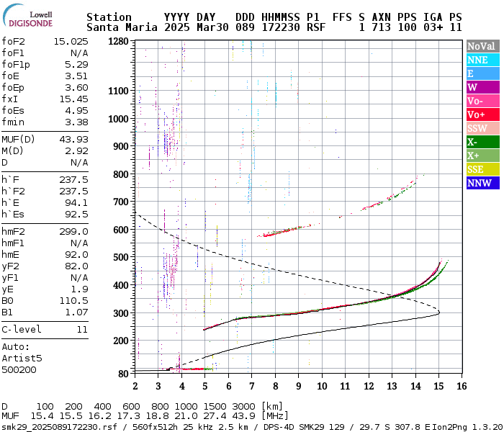This screenshot has height=432, width=504.
Task: Click the Vo+ legend color box
Action: 483,114
